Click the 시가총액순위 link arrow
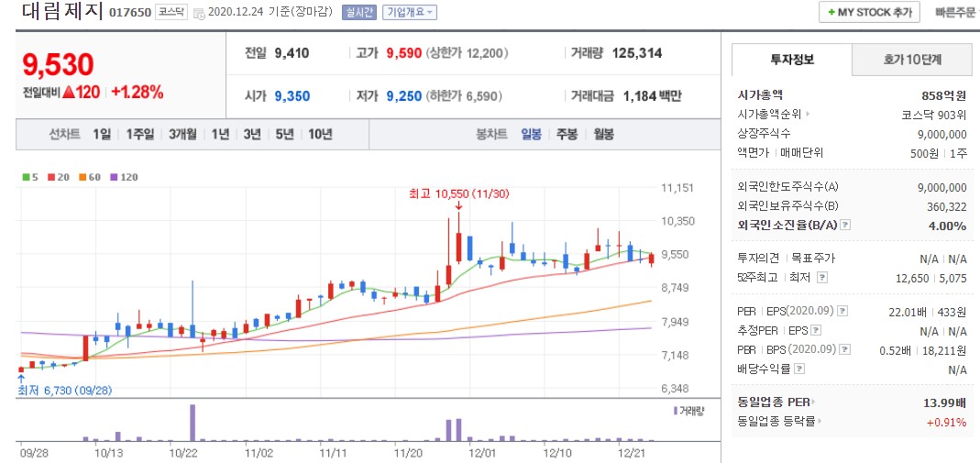This screenshot has height=463, width=980. pyautogui.click(x=808, y=115)
